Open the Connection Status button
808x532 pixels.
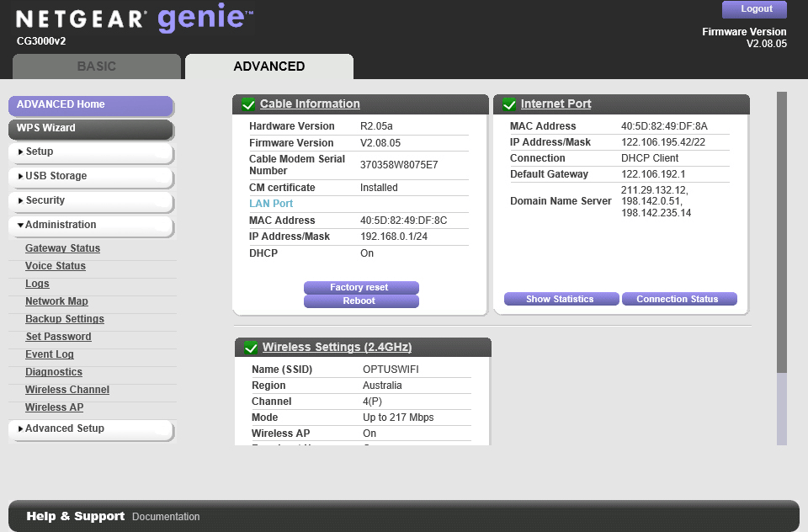tap(678, 300)
